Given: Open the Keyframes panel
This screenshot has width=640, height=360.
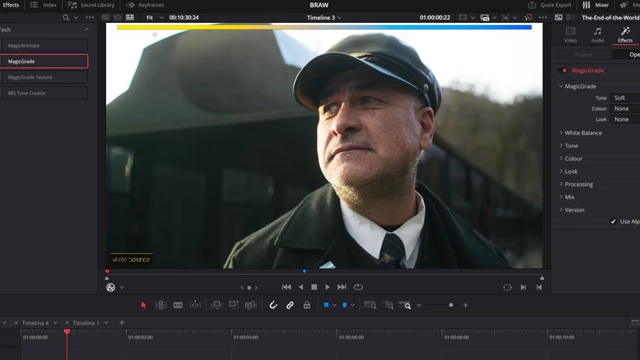Looking at the screenshot, I should click(x=145, y=5).
